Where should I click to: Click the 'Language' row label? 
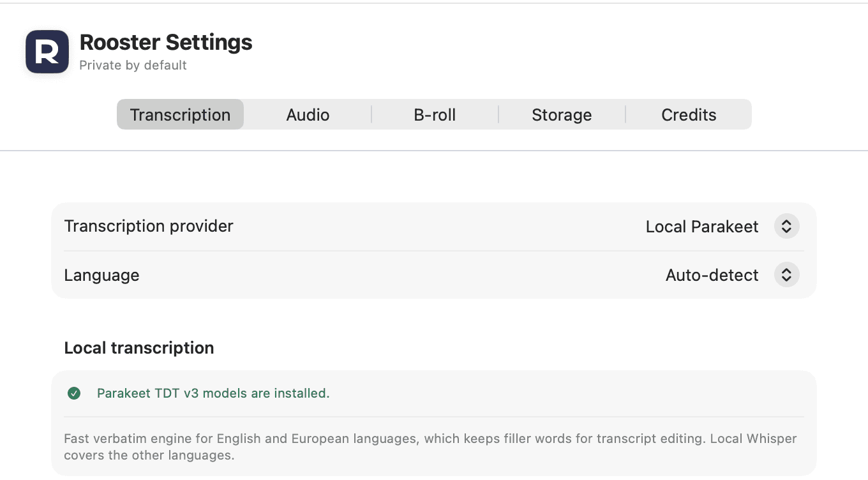[101, 275]
